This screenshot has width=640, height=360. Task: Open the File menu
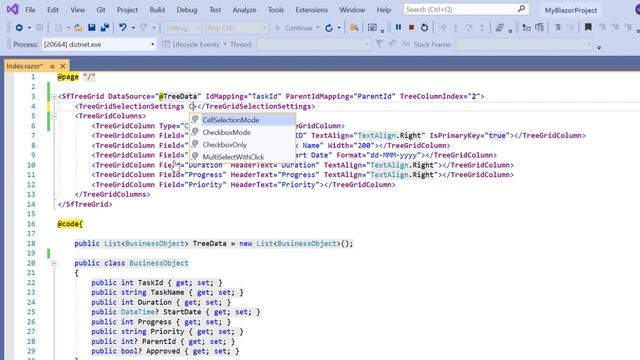(x=30, y=10)
